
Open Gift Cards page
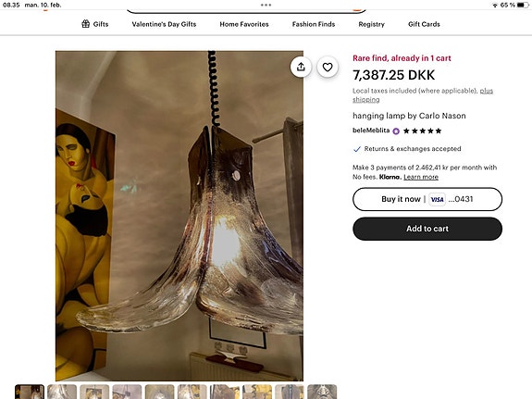click(x=424, y=24)
